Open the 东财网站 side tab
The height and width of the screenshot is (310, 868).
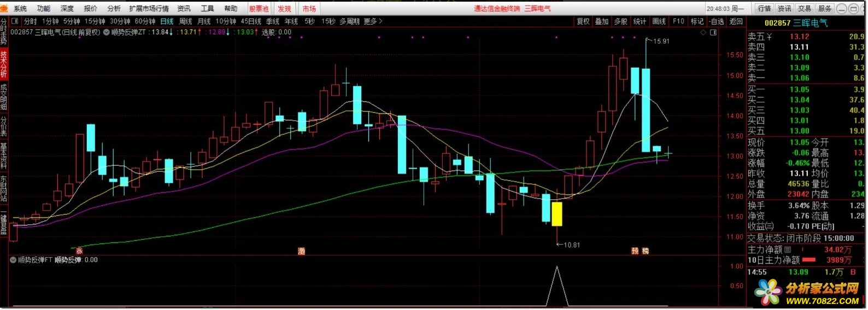4,188
